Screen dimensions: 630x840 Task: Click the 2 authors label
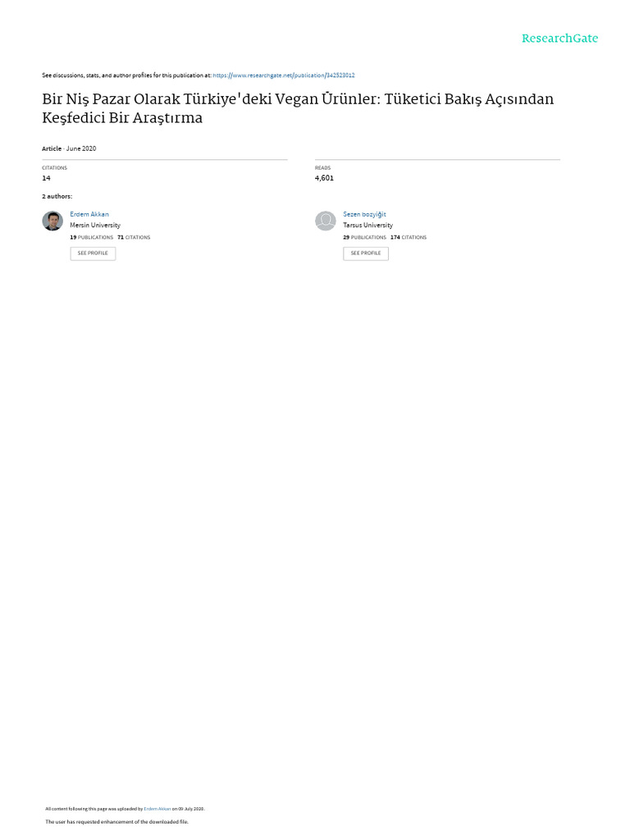point(57,197)
